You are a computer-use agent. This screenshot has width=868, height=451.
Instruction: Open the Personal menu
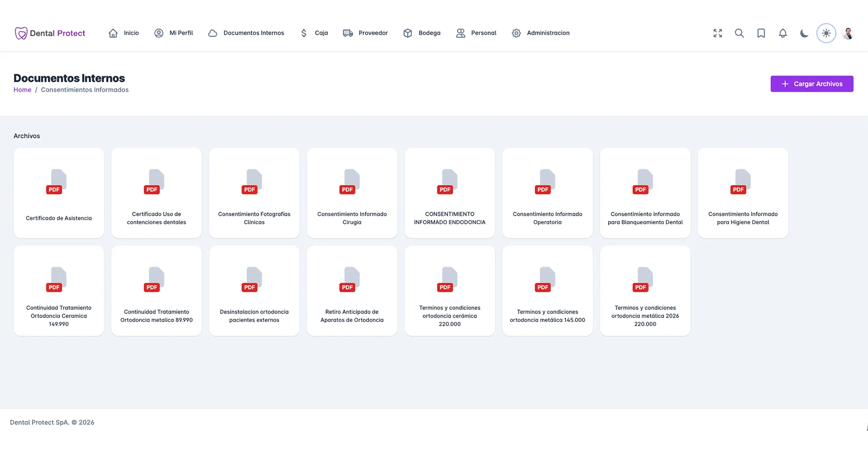476,33
